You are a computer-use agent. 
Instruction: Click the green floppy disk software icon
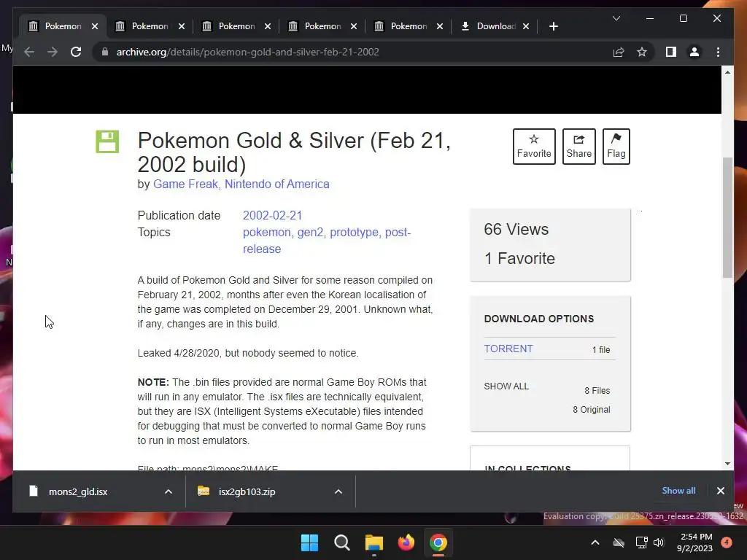pos(107,141)
